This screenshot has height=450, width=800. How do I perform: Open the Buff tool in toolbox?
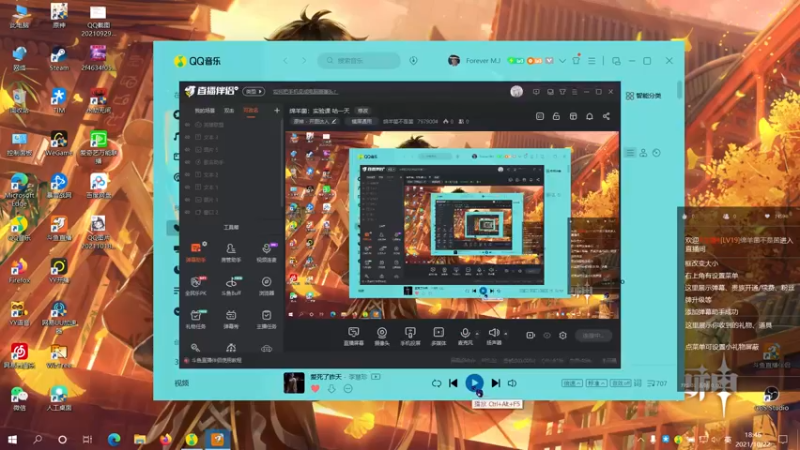click(x=231, y=286)
